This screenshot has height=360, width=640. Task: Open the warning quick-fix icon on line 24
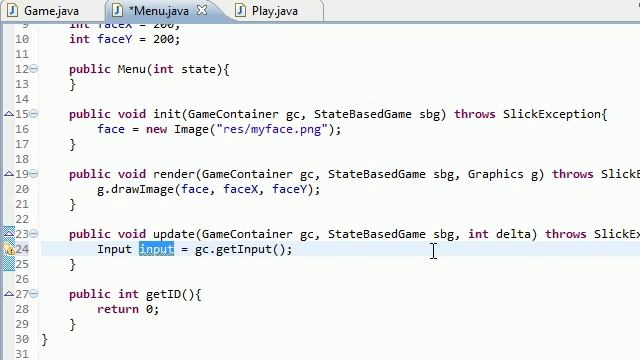(9, 249)
